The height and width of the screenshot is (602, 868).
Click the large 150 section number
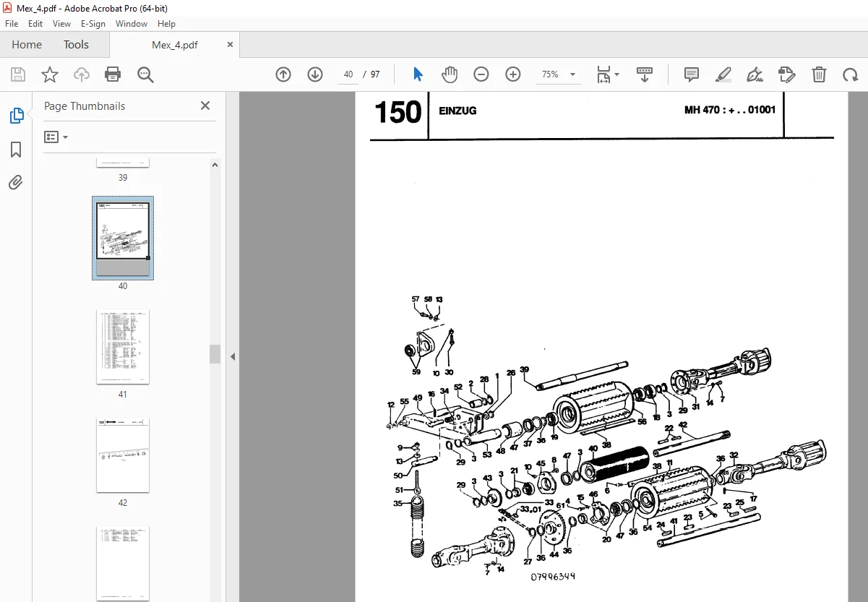coord(398,112)
